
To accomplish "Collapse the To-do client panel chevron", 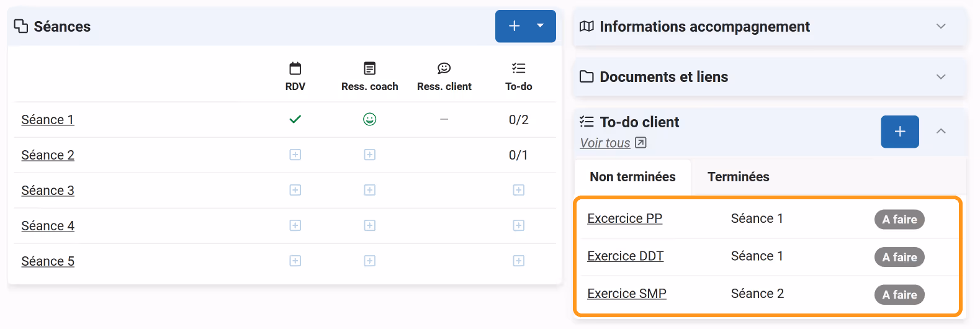I will pos(941,131).
